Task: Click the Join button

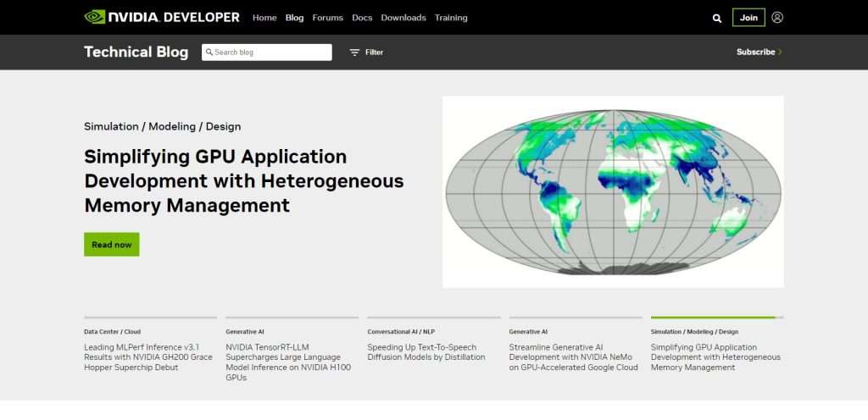Action: coord(748,18)
